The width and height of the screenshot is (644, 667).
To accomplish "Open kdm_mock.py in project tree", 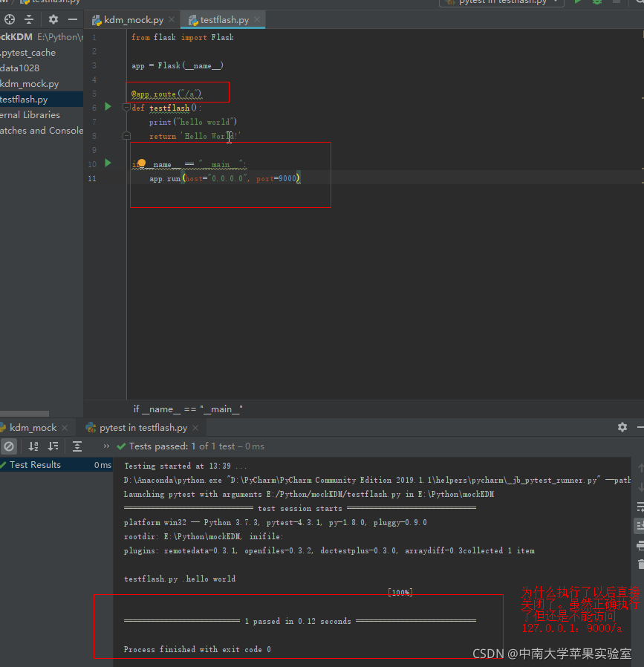I will (30, 84).
